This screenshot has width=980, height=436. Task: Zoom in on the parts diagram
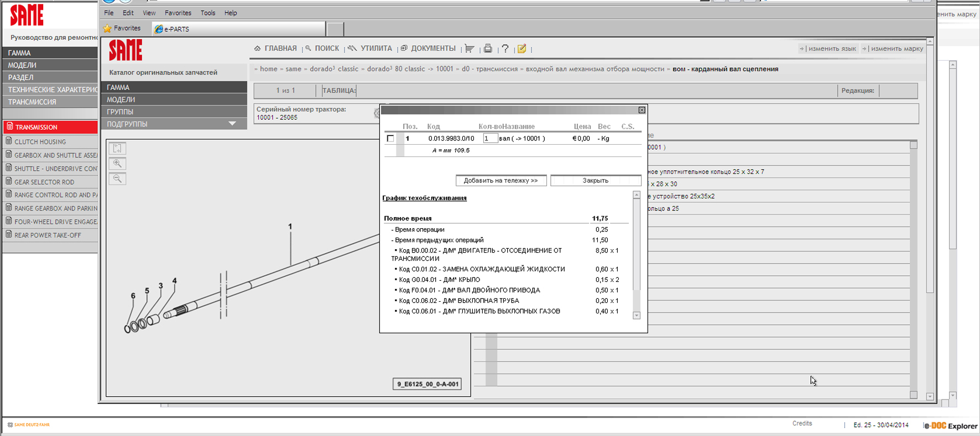pos(117,164)
